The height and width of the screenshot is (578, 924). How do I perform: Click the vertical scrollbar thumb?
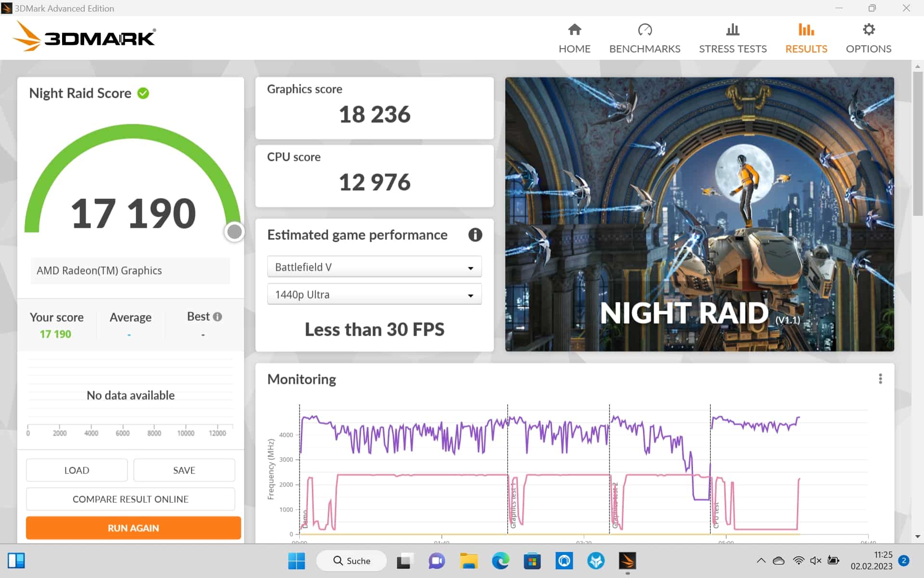coord(917,144)
